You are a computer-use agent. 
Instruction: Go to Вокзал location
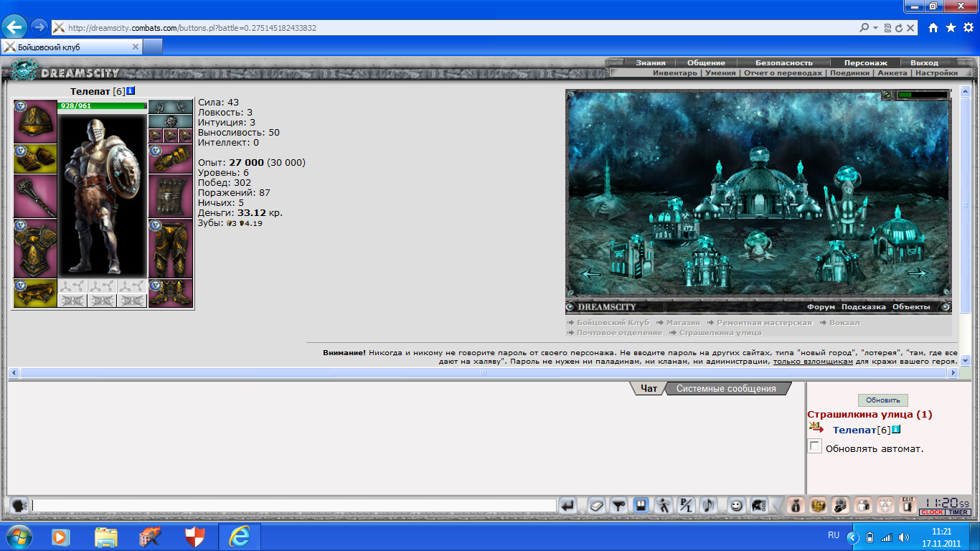[x=844, y=323]
